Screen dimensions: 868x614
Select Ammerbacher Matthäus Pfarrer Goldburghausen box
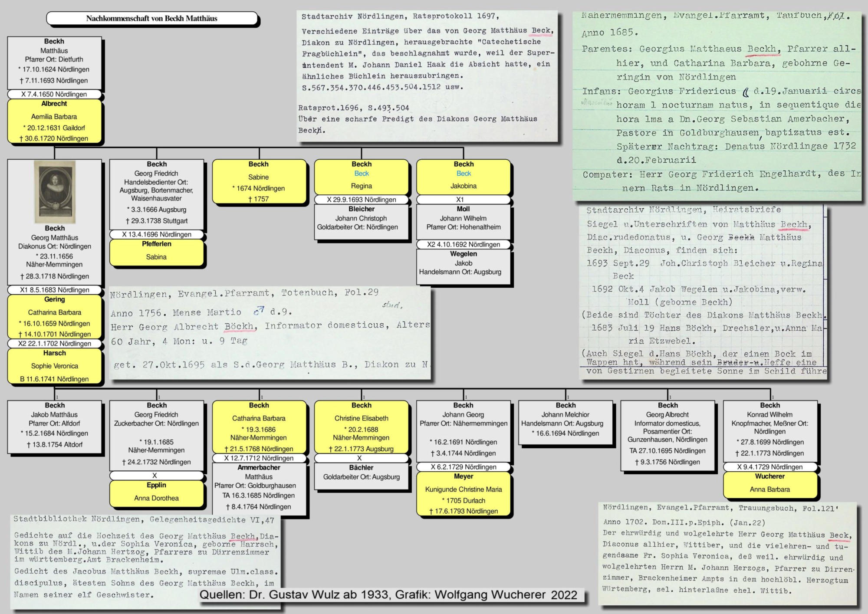(259, 488)
